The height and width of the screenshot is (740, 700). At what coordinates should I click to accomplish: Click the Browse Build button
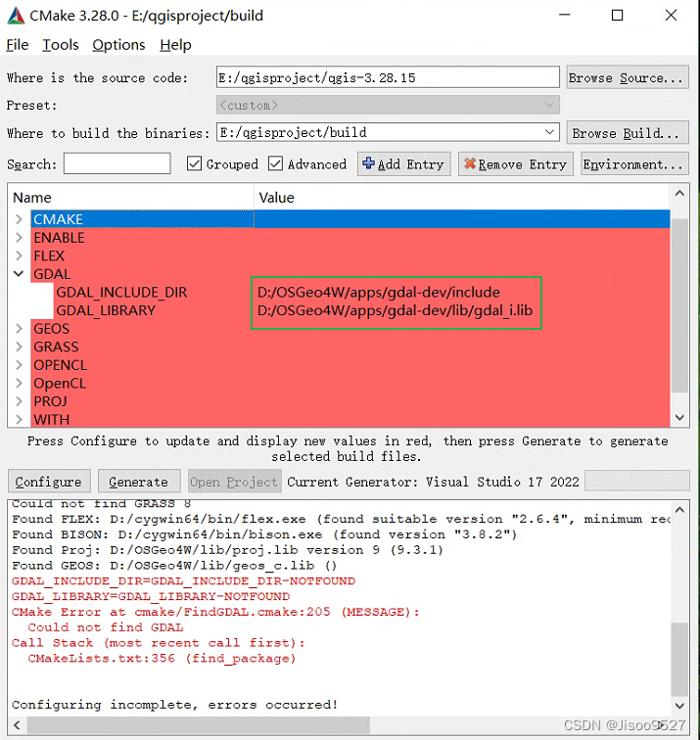click(x=628, y=132)
